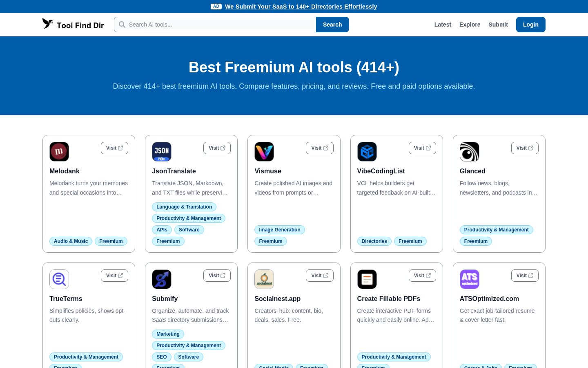Viewport: 588px width, 368px height.
Task: Open the Glanced app icon
Action: 470,152
